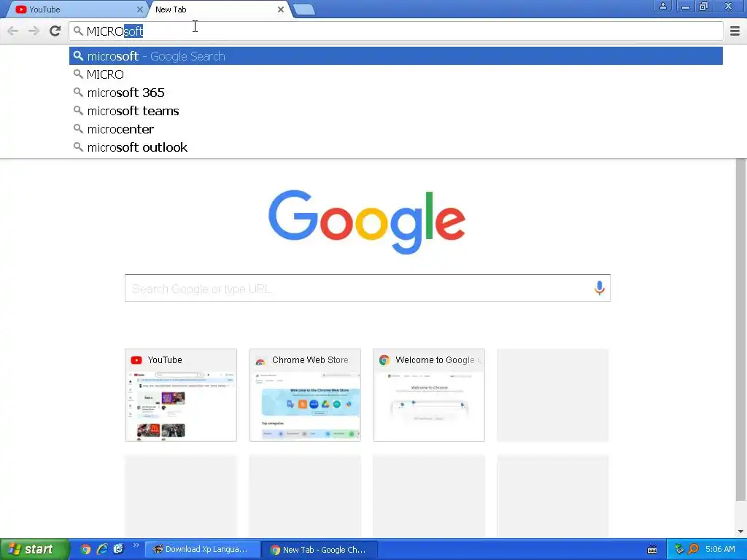
Task: Click the 5:06 AM system clock
Action: pos(720,550)
